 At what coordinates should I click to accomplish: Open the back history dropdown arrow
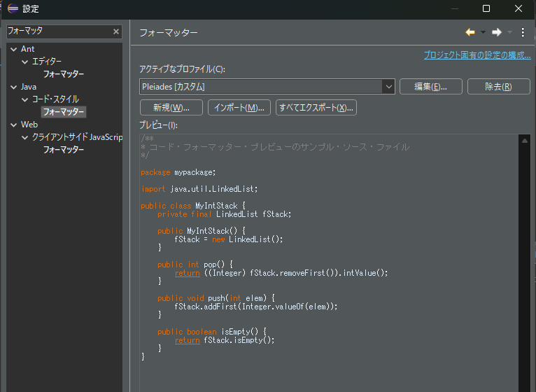click(x=483, y=32)
